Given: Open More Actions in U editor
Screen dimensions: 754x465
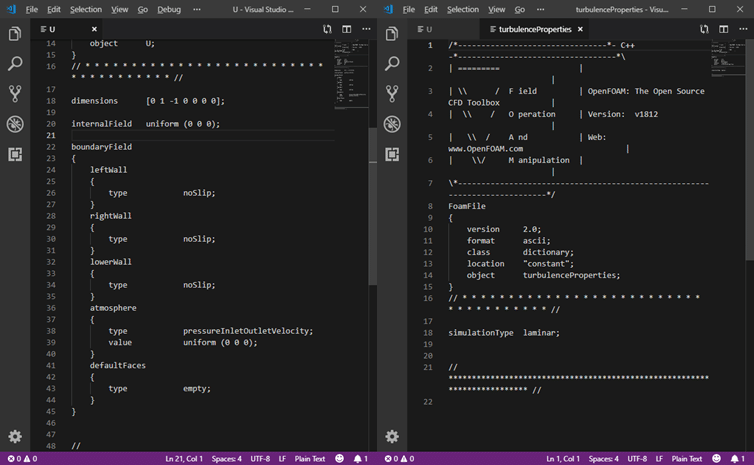Looking at the screenshot, I should click(366, 29).
